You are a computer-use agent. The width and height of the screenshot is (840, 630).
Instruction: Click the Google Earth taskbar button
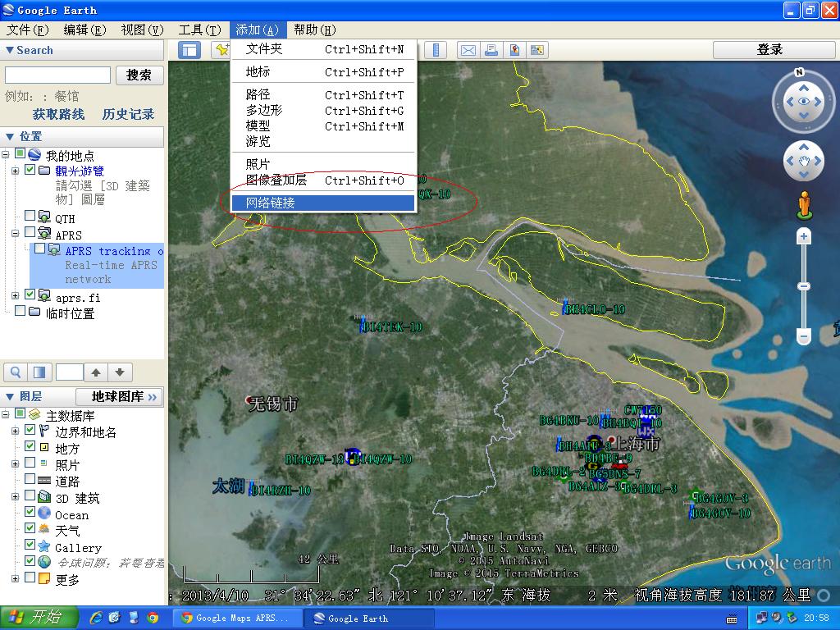point(370,618)
